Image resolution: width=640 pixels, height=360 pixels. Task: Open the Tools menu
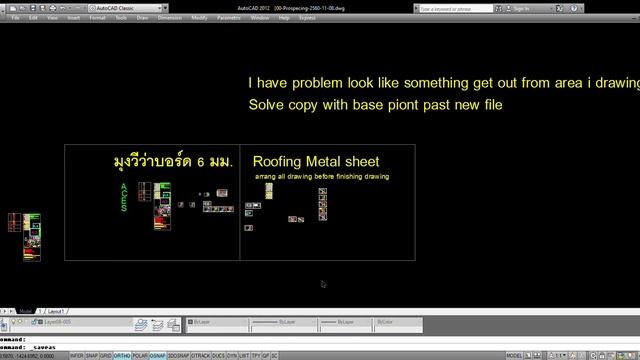tap(121, 18)
